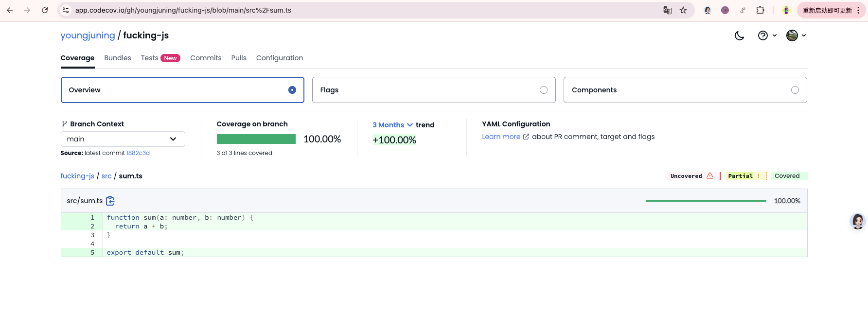
Task: Reload the current page
Action: pos(45,10)
